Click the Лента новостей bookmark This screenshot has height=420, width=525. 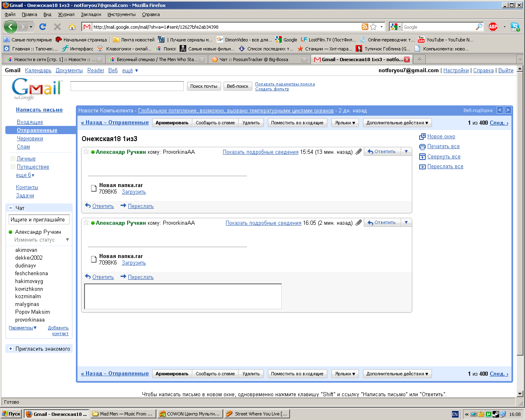coord(134,40)
